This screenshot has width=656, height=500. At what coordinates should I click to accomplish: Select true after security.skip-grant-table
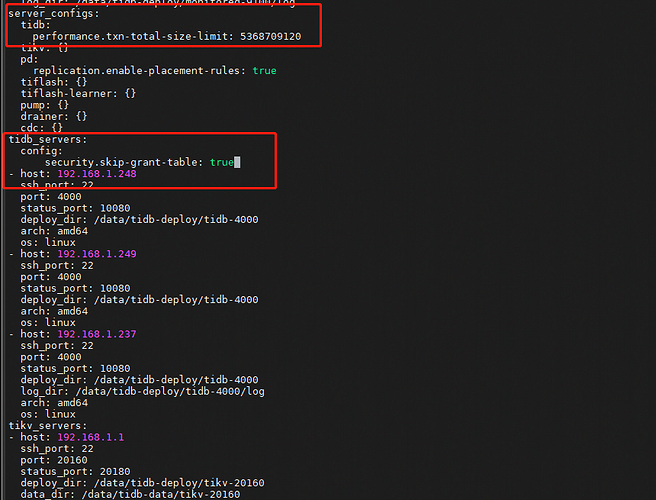(x=222, y=162)
